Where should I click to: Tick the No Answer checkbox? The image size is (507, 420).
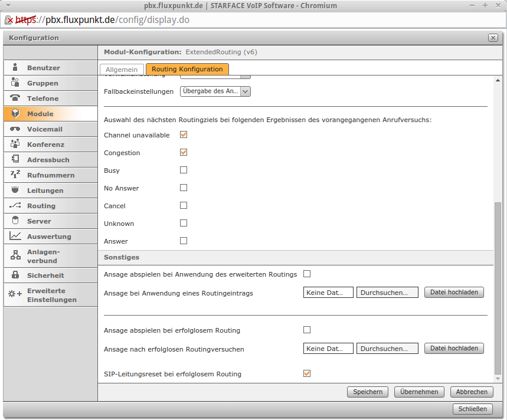tap(184, 188)
